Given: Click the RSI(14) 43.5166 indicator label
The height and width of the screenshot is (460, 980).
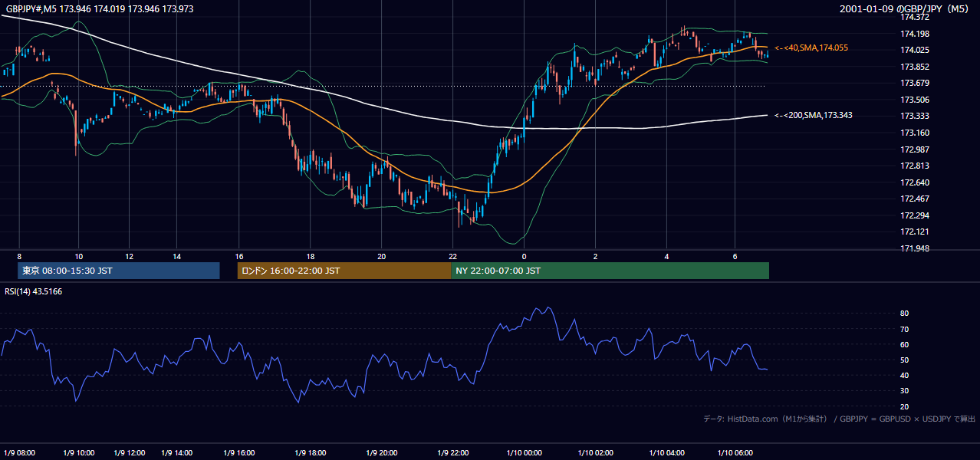Looking at the screenshot, I should pos(34,291).
